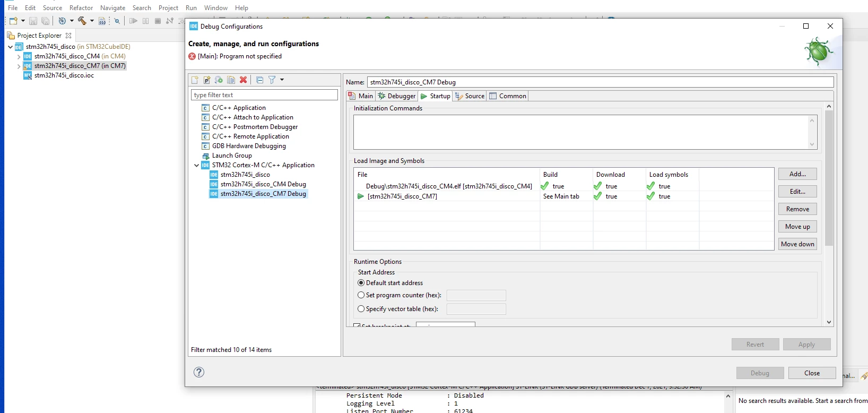Click the Export launch configuration icon
Viewport: 868px width, 413px height.
[x=219, y=80]
